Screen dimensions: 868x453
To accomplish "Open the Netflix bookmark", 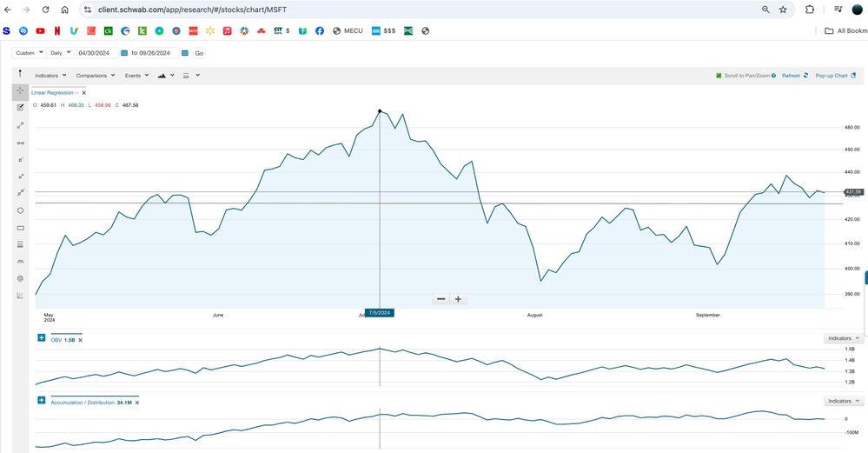I will [57, 31].
